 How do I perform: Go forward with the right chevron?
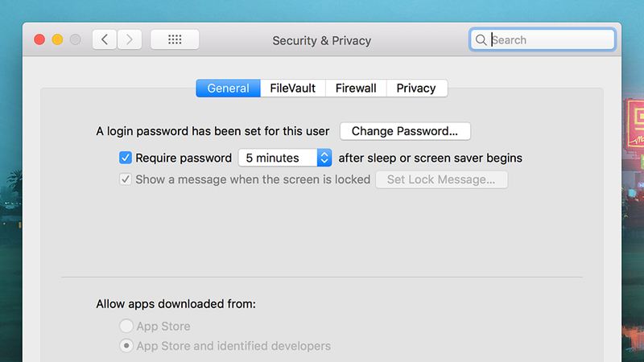pos(130,39)
